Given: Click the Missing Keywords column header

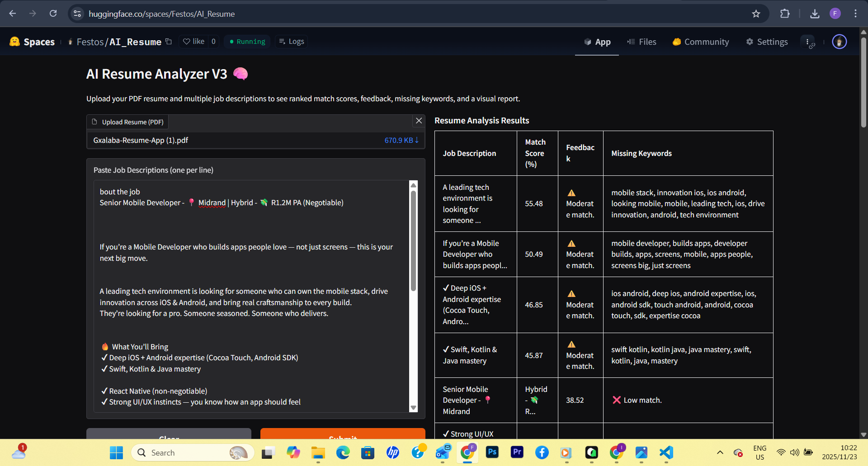Looking at the screenshot, I should tap(688, 153).
